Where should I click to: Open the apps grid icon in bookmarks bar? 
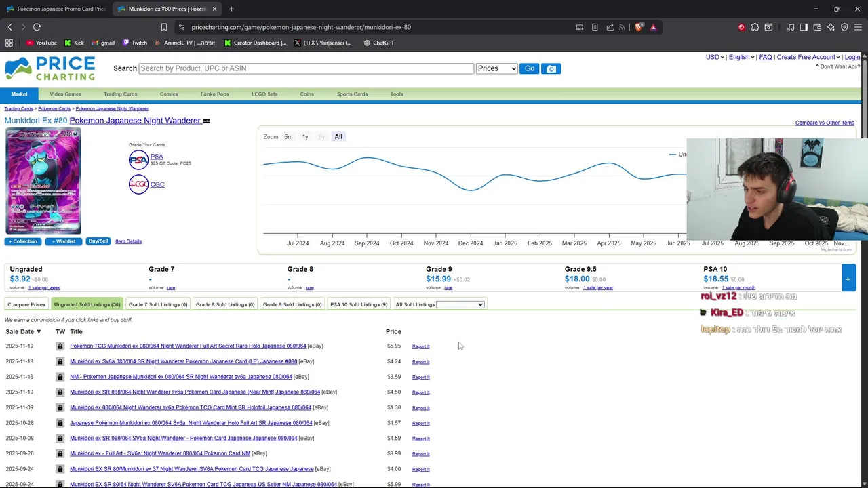[x=9, y=43]
